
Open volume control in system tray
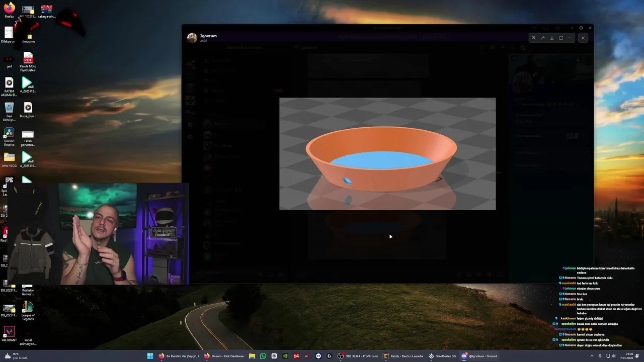pyautogui.click(x=614, y=356)
